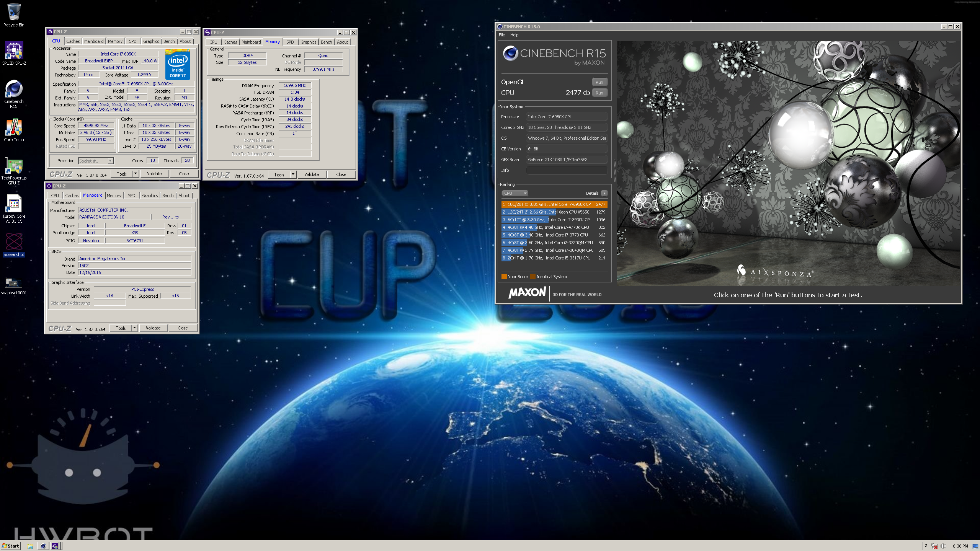Open Tools dropdown arrow in CPU-Z Memory window
Screen dimensions: 980x551
[x=293, y=174]
